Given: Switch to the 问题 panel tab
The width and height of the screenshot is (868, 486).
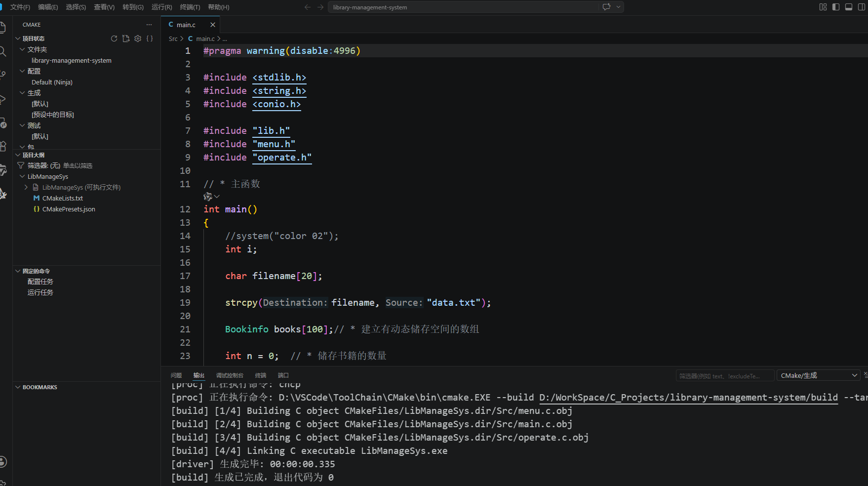Looking at the screenshot, I should [x=176, y=375].
